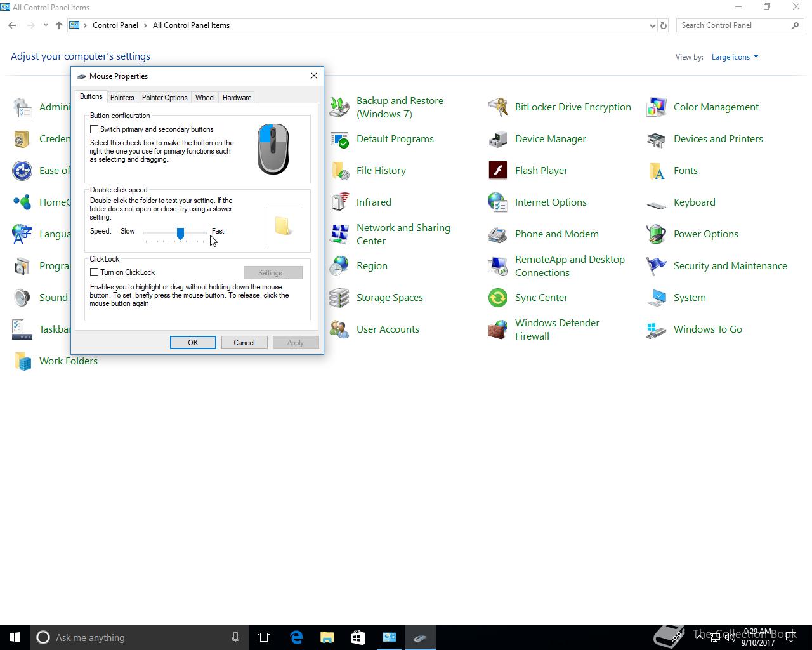
Task: Switch to the Pointer Options tab
Action: click(x=164, y=98)
